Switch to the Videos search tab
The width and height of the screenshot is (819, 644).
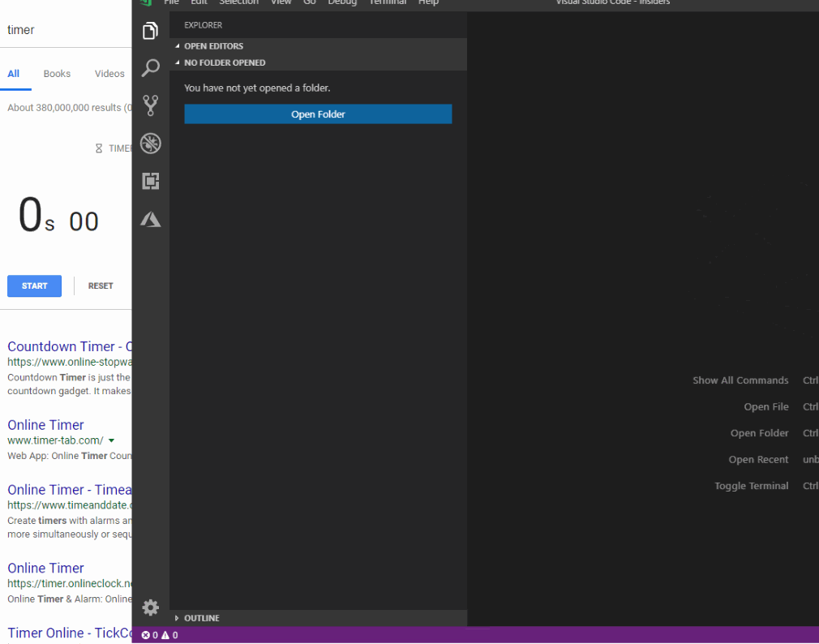(x=109, y=74)
